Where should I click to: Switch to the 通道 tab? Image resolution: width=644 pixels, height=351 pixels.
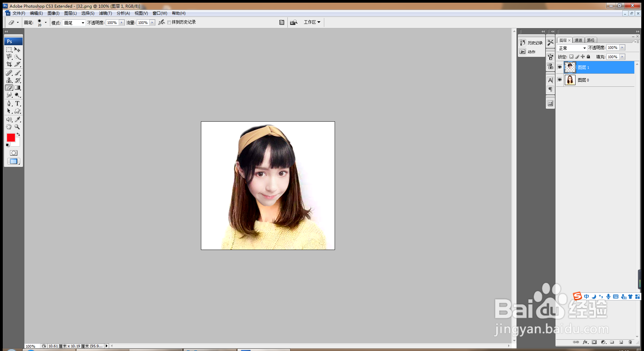coord(578,40)
